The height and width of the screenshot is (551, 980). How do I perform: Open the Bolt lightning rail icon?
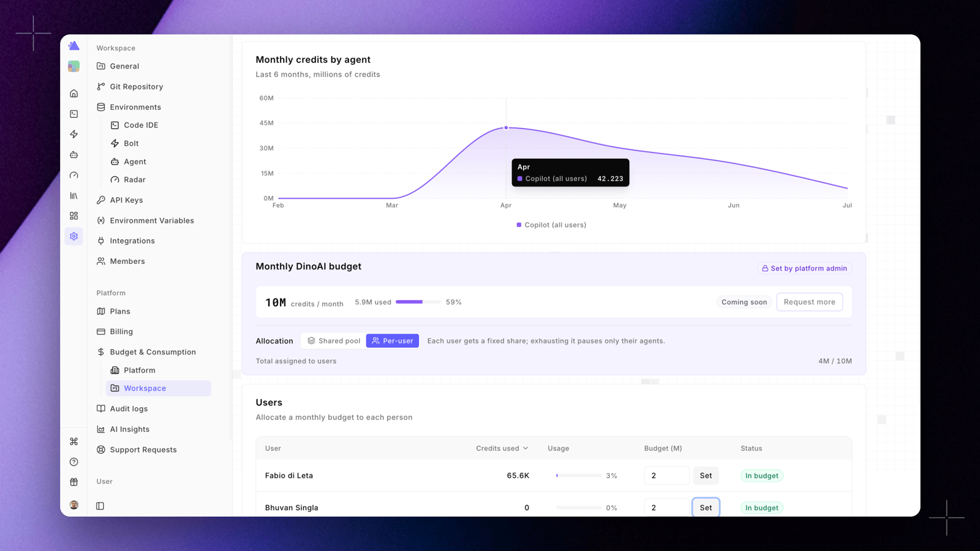point(74,134)
